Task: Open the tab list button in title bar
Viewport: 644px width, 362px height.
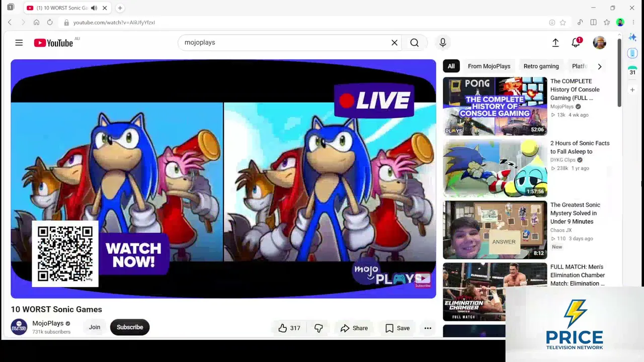Action: click(x=11, y=8)
